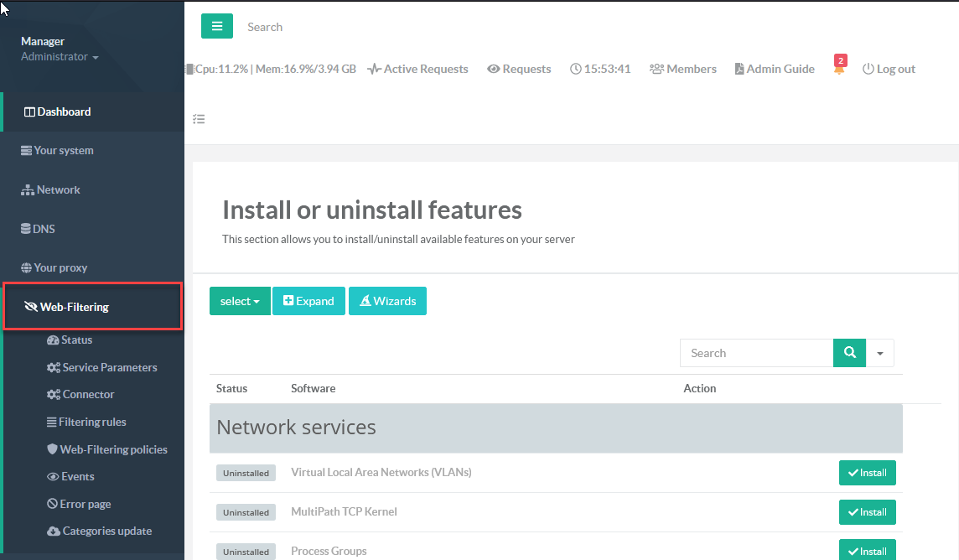Click the features table search field
This screenshot has width=959, height=560.
756,353
